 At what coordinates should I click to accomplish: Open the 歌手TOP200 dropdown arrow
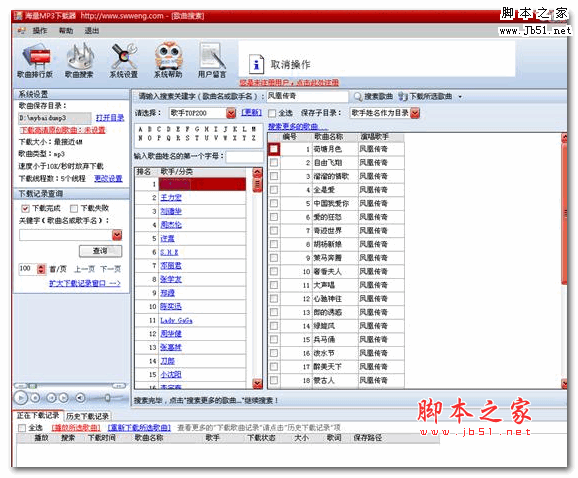pos(231,113)
